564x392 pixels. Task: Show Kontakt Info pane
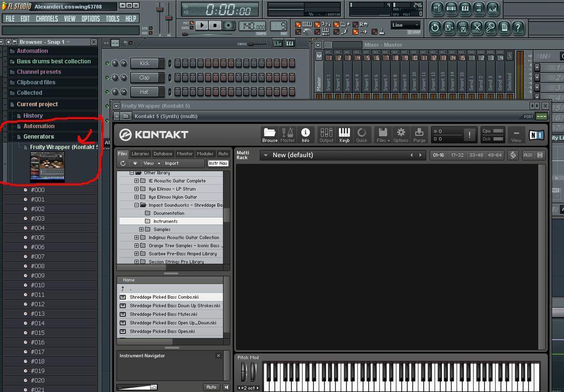[x=306, y=135]
